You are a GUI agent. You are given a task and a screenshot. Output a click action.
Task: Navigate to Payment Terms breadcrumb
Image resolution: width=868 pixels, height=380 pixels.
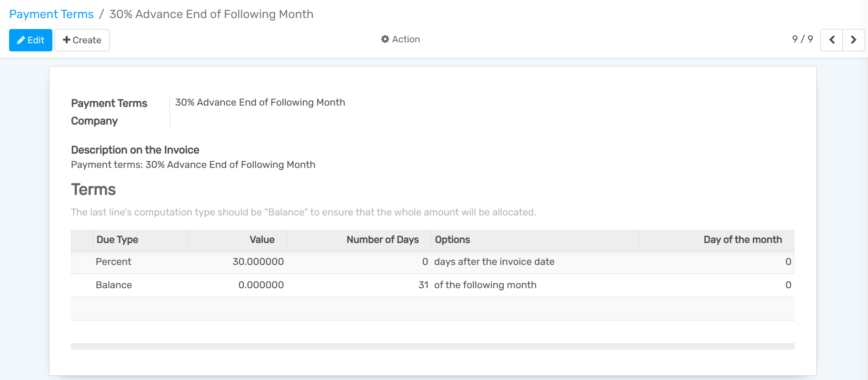tap(51, 14)
